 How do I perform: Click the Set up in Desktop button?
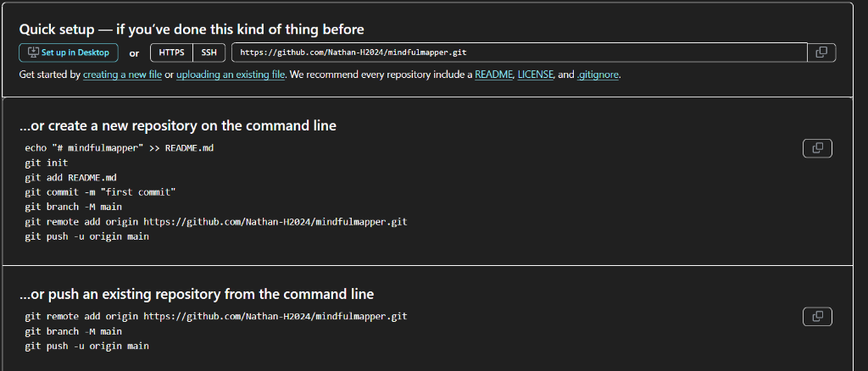pyautogui.click(x=69, y=53)
